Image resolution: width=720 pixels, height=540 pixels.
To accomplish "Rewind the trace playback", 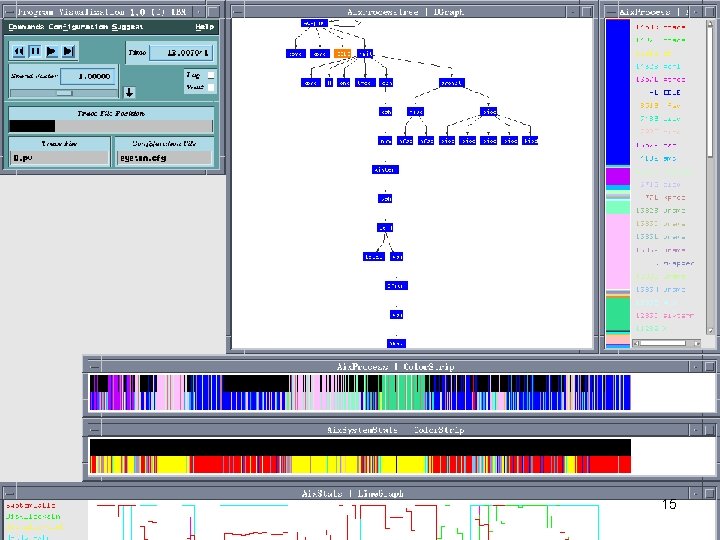I will 18,51.
